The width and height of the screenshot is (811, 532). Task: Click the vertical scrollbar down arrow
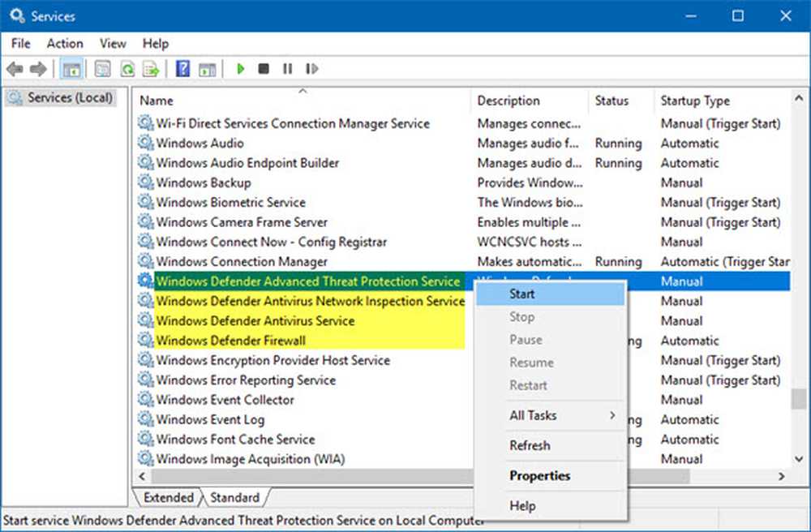[x=799, y=459]
